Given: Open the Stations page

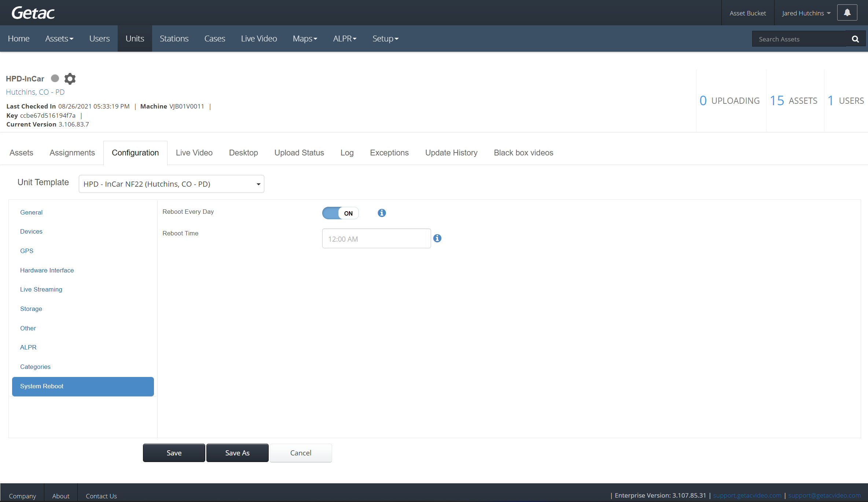Looking at the screenshot, I should click(x=174, y=39).
